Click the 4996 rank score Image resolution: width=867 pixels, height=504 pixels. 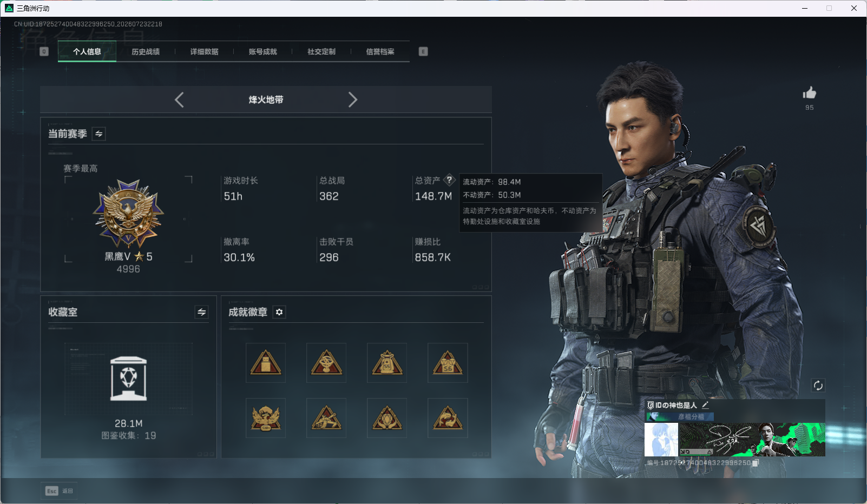pyautogui.click(x=128, y=269)
